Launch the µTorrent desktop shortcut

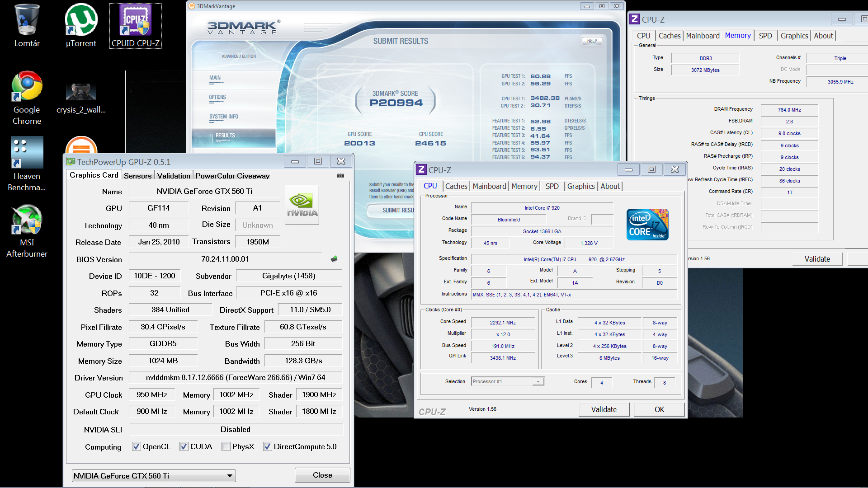[x=81, y=25]
